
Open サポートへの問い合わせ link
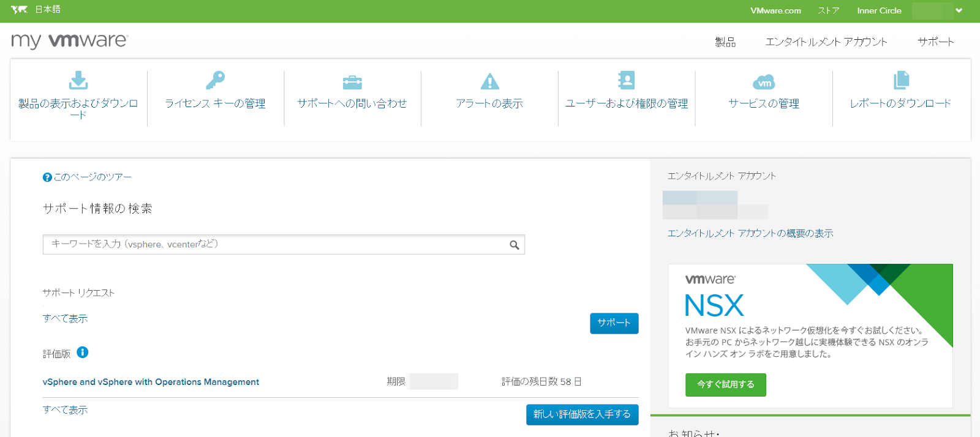pos(352,103)
